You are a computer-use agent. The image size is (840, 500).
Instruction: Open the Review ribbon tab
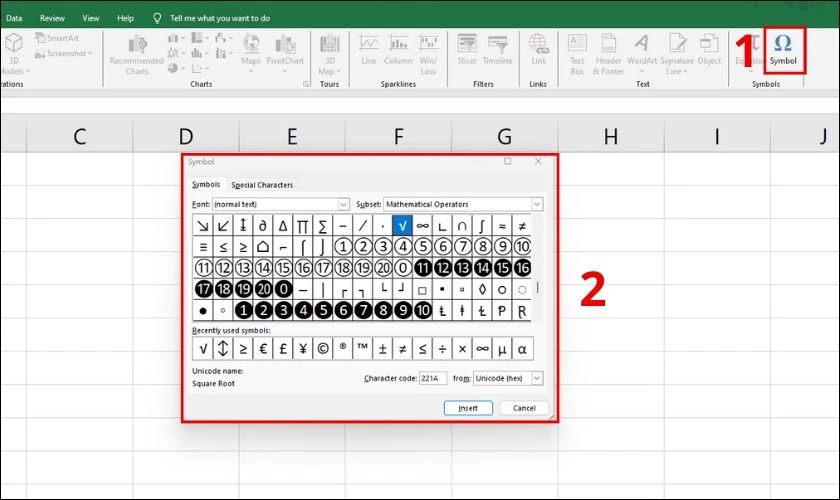[52, 18]
